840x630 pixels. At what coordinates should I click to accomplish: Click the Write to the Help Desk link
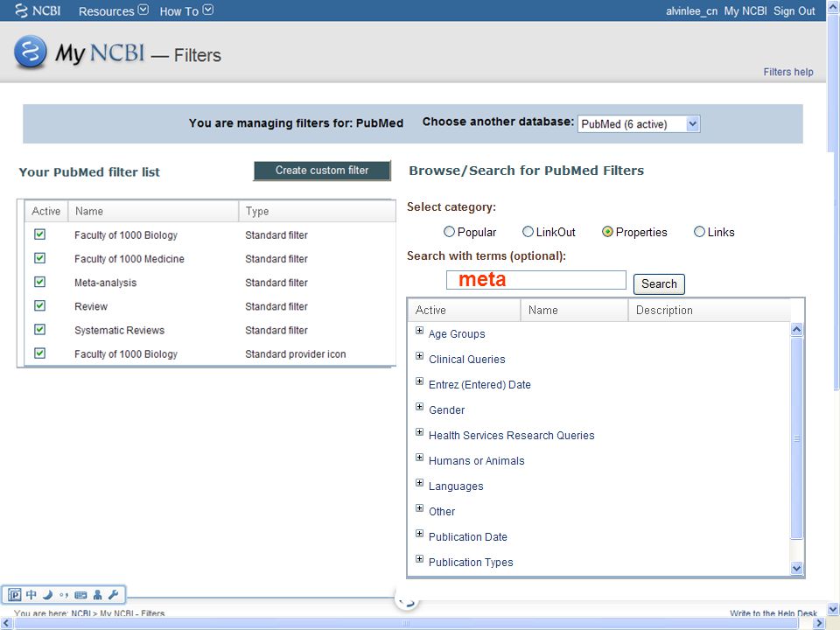pyautogui.click(x=773, y=613)
